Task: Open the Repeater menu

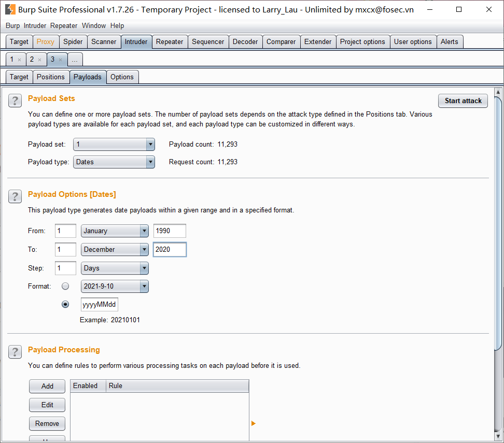Action: (64, 25)
